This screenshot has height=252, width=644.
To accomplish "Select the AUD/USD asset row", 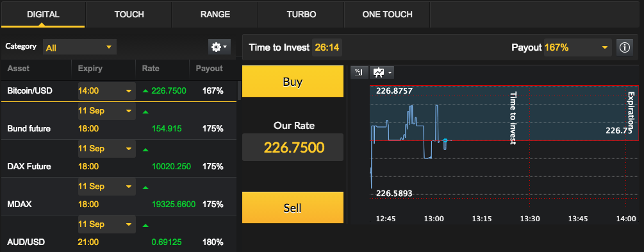I will (x=119, y=233).
